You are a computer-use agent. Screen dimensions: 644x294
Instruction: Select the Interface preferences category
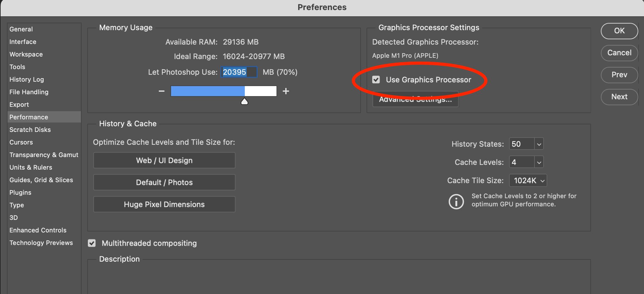(23, 42)
